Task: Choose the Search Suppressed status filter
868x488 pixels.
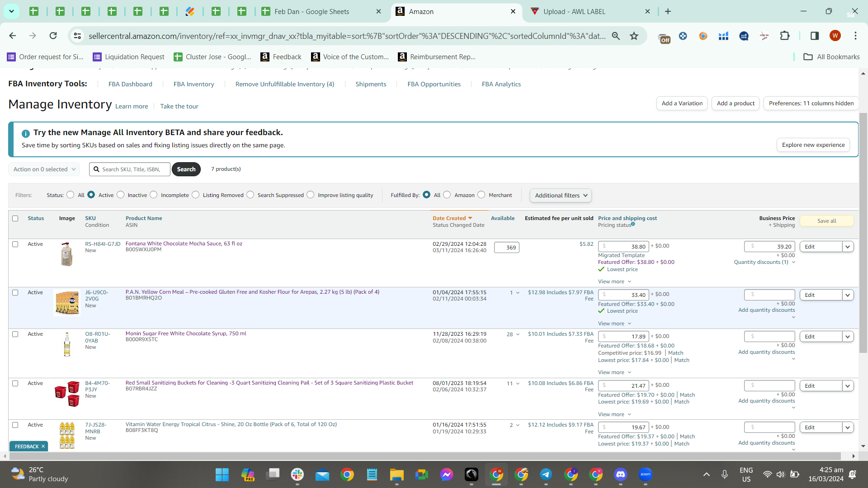Action: coord(250,195)
